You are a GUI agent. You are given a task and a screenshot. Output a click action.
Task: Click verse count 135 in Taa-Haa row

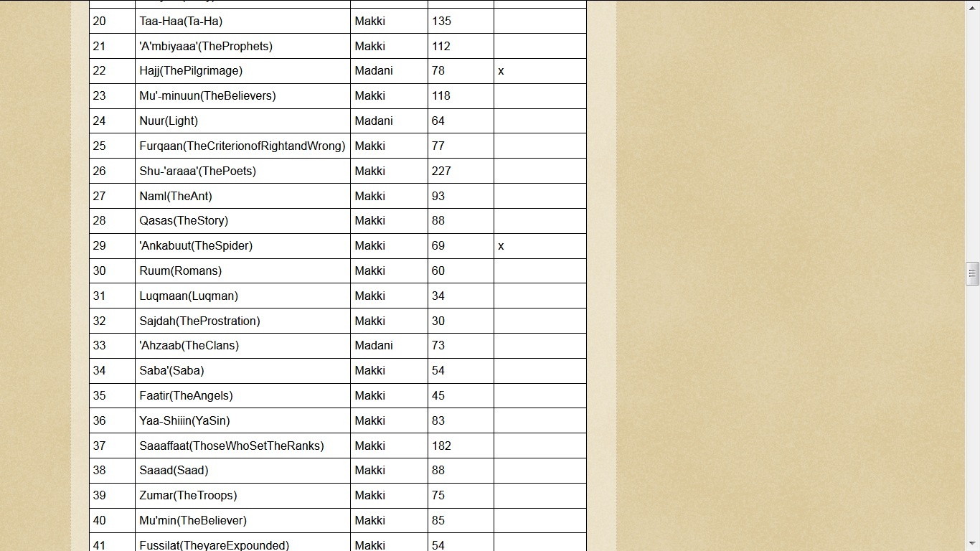(441, 22)
